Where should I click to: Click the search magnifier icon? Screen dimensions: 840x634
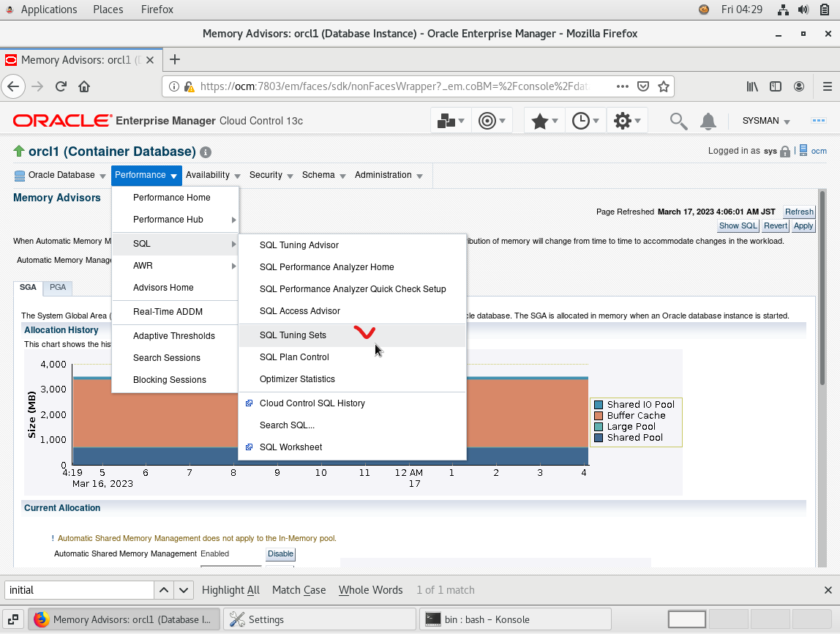678,121
